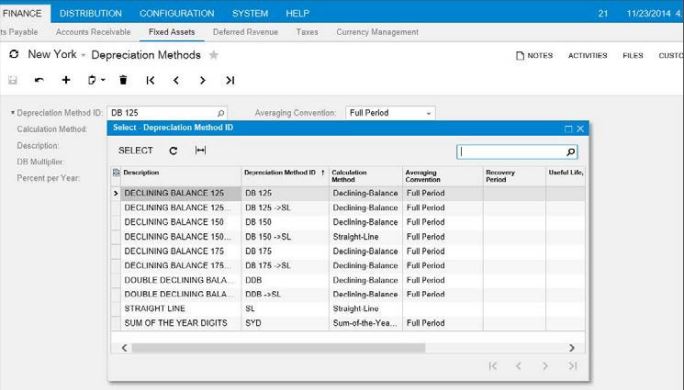Go to the next record
Viewport: 684px width, 390px height.
click(x=202, y=80)
